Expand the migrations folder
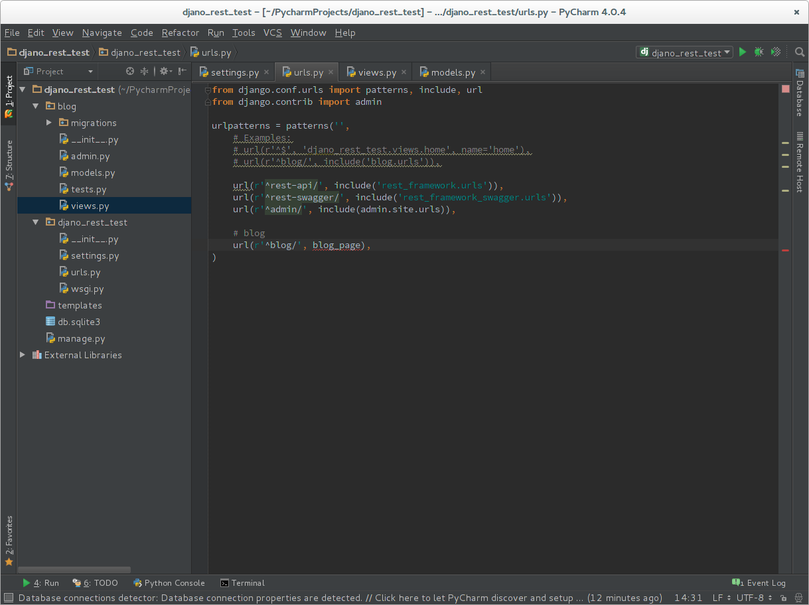Viewport: 809px width, 605px height. (48, 122)
